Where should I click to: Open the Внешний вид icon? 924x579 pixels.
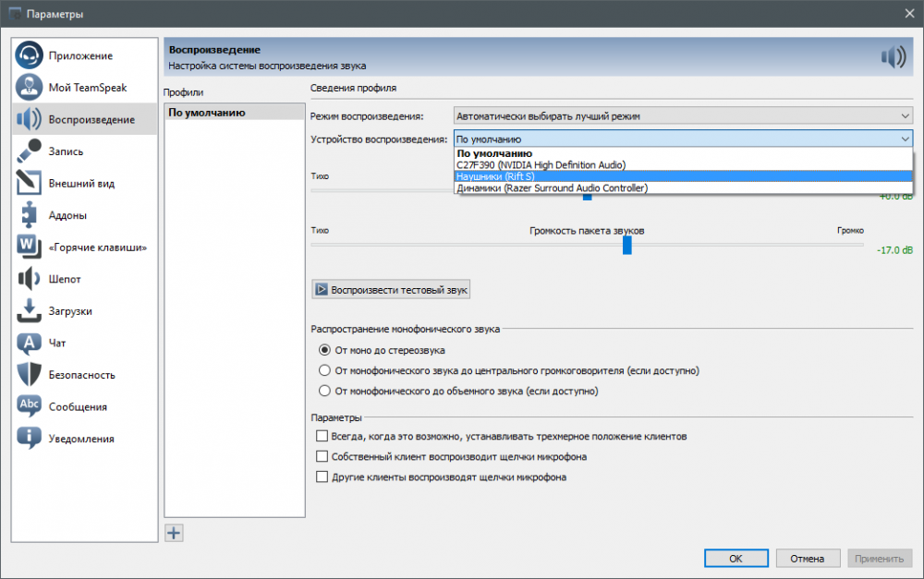(30, 183)
